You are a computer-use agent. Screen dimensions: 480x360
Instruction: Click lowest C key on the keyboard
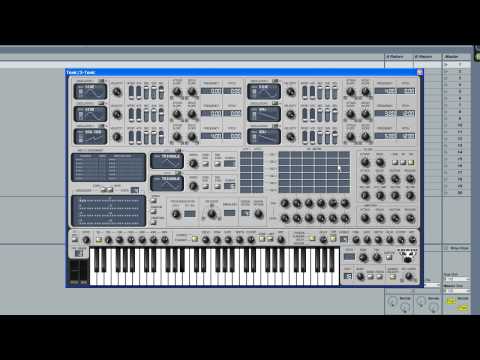pyautogui.click(x=94, y=267)
